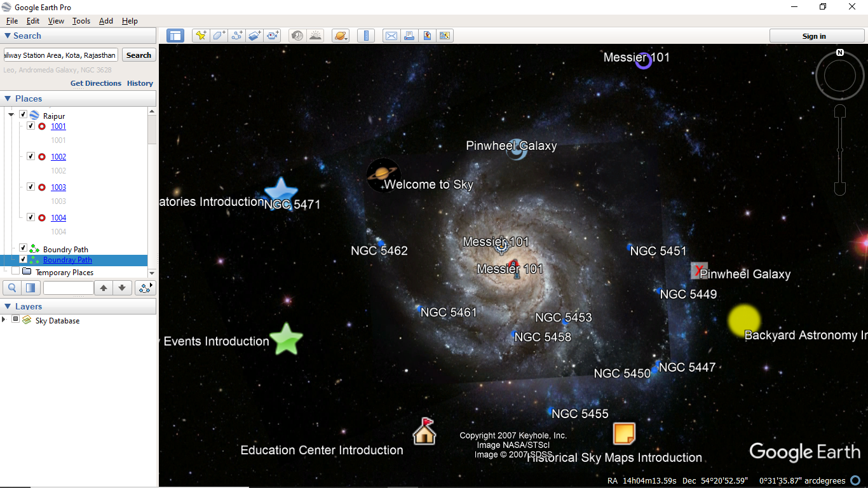Open the Show Ruler tool
The width and height of the screenshot is (868, 488).
[x=366, y=36]
